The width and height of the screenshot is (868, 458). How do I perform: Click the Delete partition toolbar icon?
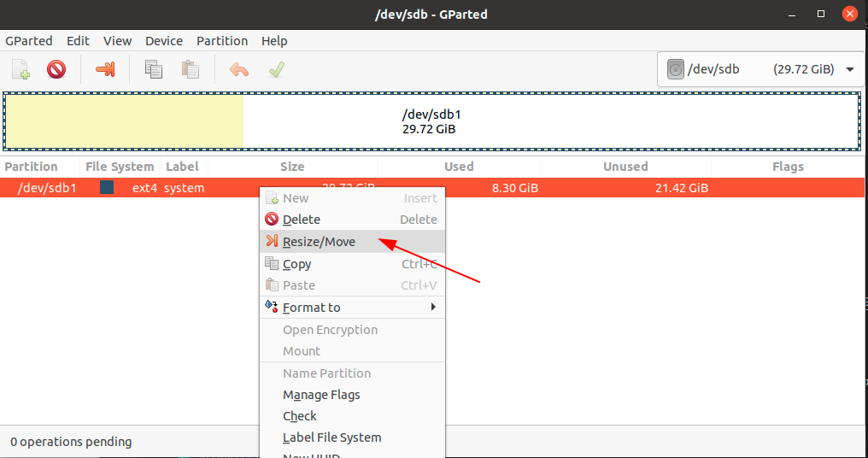pos(56,69)
